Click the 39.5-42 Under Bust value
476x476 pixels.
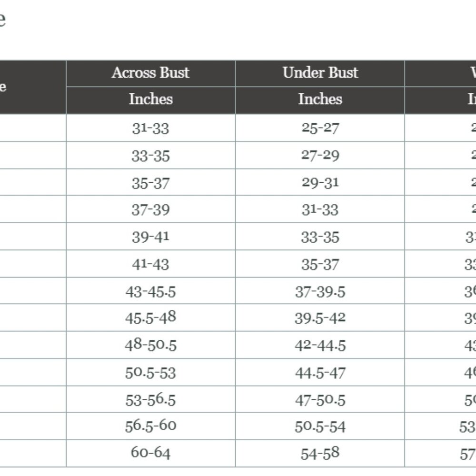pos(320,318)
